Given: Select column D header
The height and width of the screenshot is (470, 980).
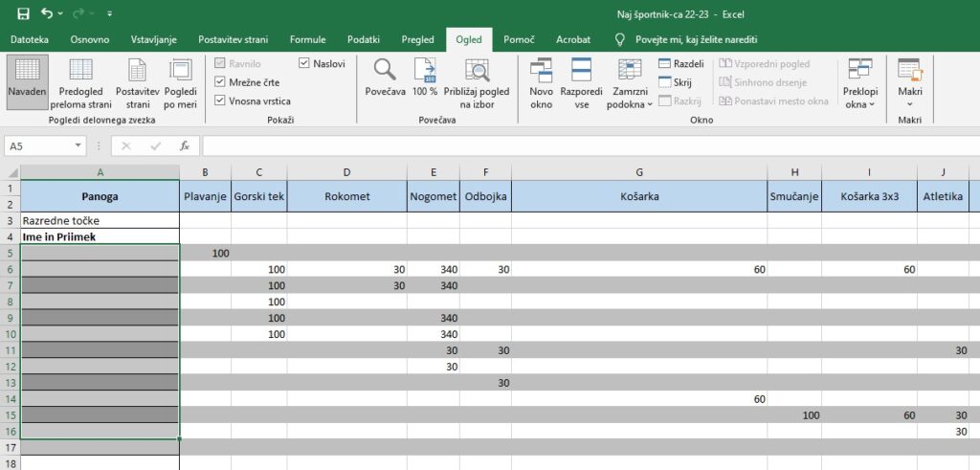Looking at the screenshot, I should click(x=346, y=172).
